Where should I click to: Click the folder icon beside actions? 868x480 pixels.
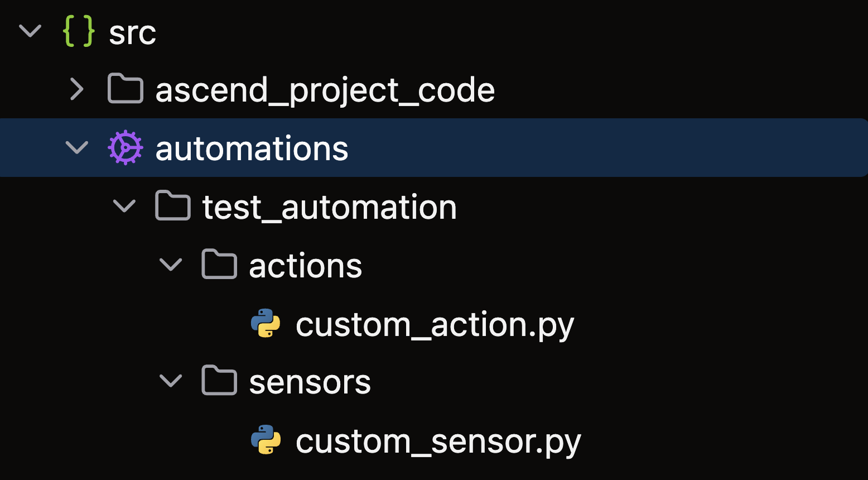coord(219,264)
